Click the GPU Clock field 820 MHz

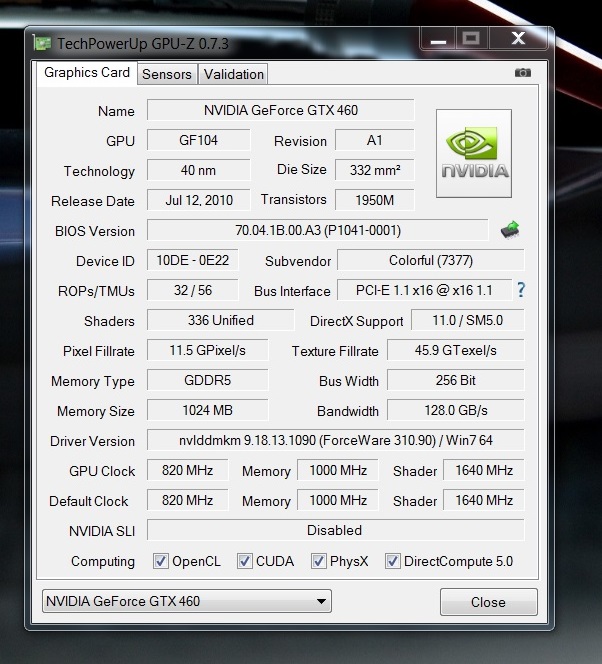[x=188, y=471]
